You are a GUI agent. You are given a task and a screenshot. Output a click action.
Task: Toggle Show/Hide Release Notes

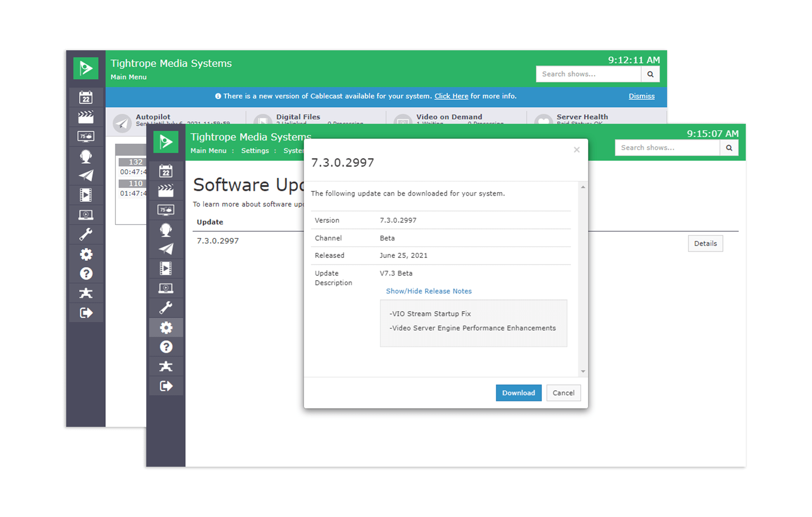tap(429, 291)
